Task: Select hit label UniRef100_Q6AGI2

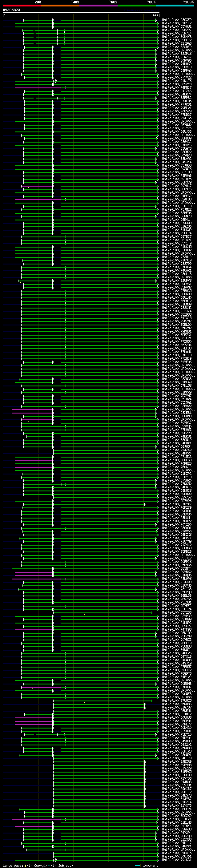Action: coord(177,467)
